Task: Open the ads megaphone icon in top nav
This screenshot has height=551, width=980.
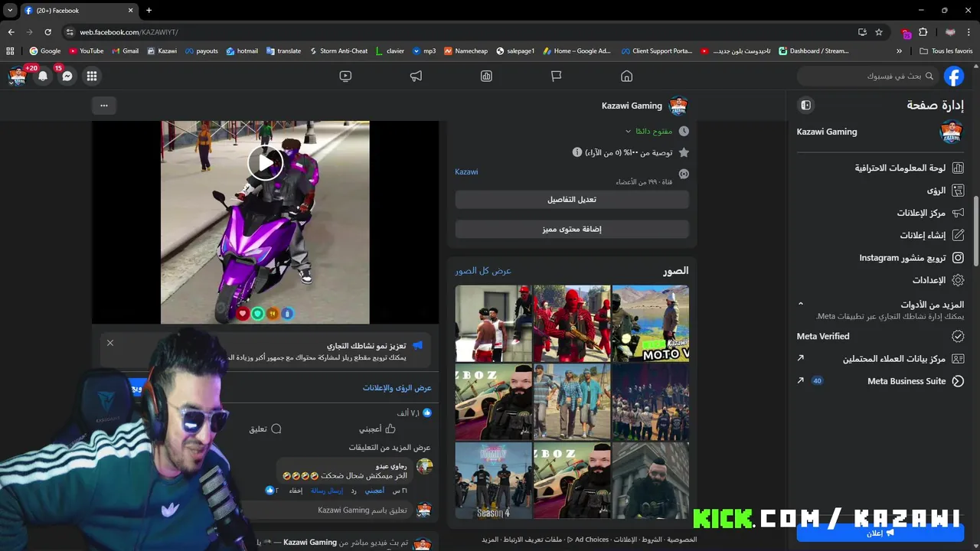Action: tap(416, 76)
